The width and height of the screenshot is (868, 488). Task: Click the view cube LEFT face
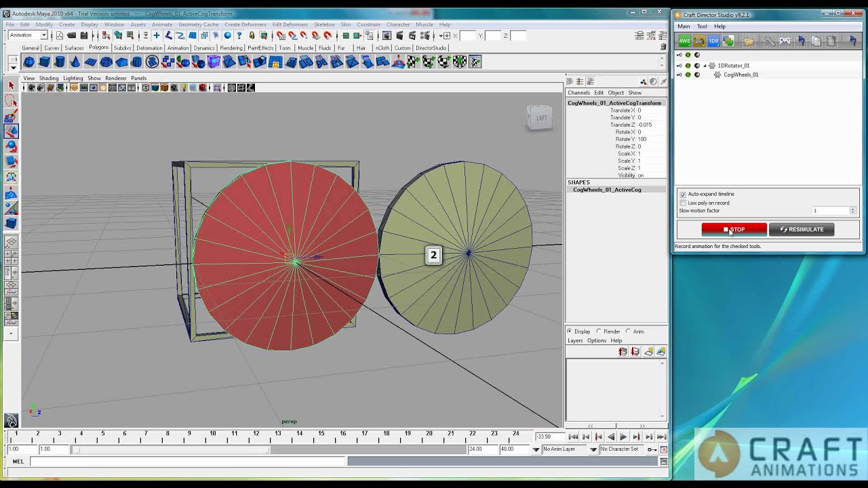pos(541,118)
